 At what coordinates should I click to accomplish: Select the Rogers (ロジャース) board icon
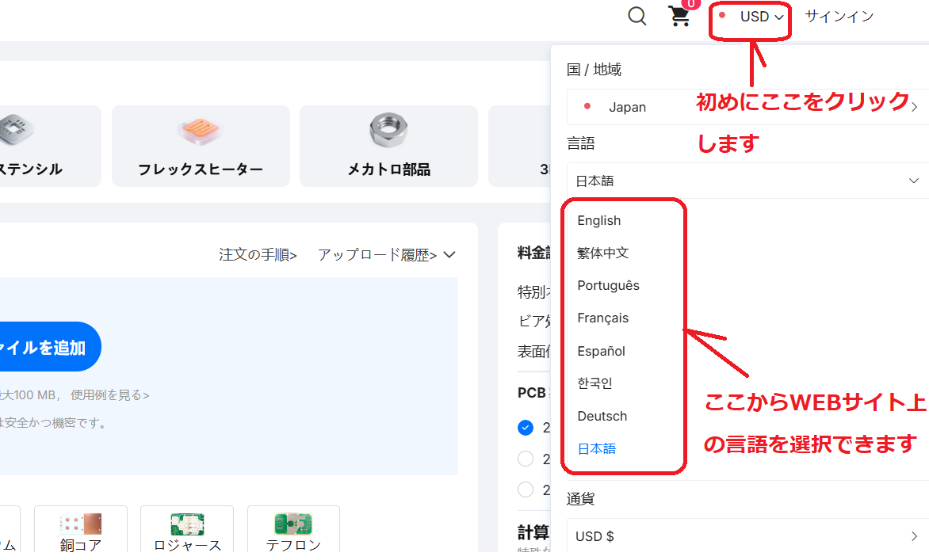point(187,524)
